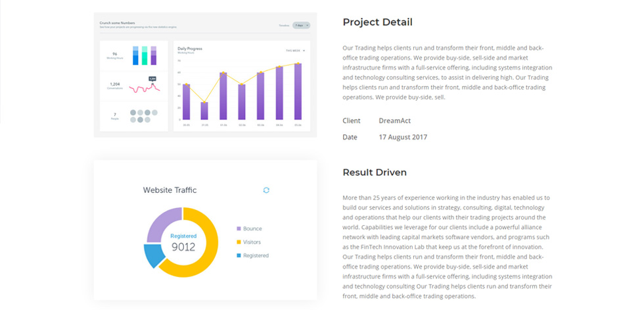Viewport: 644px width, 310px height.
Task: Expand the THIS WEEK dropdown
Action: tap(296, 51)
